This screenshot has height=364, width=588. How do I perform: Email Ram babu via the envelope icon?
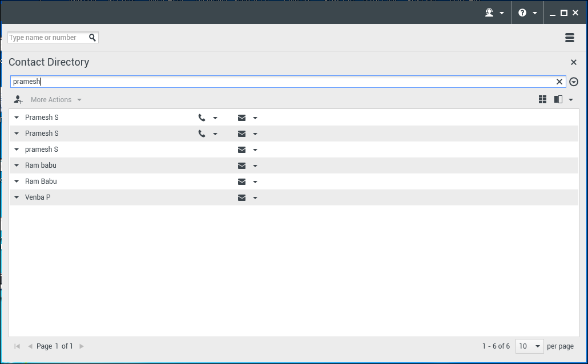[241, 165]
